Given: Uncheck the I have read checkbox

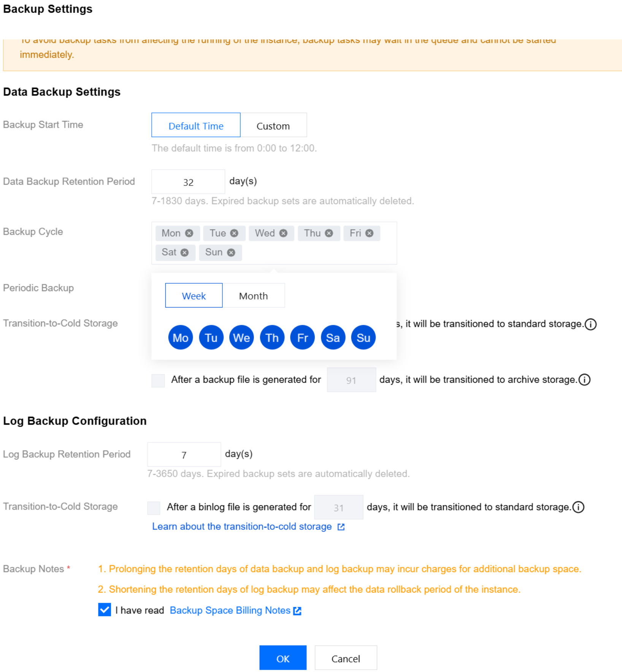Looking at the screenshot, I should pyautogui.click(x=105, y=610).
